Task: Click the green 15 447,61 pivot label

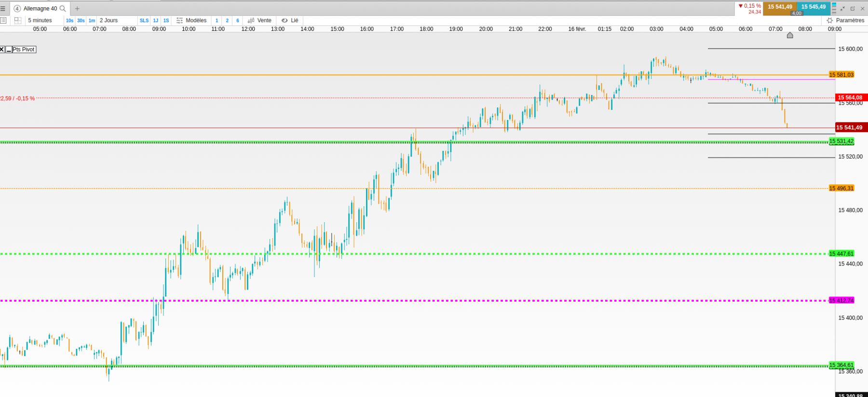Action: click(841, 253)
